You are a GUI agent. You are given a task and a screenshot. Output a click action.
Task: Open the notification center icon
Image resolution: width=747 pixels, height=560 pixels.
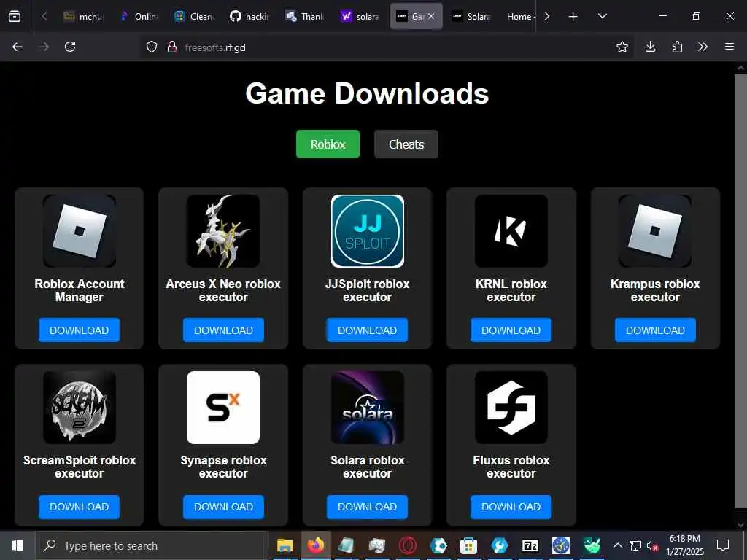coord(723,545)
